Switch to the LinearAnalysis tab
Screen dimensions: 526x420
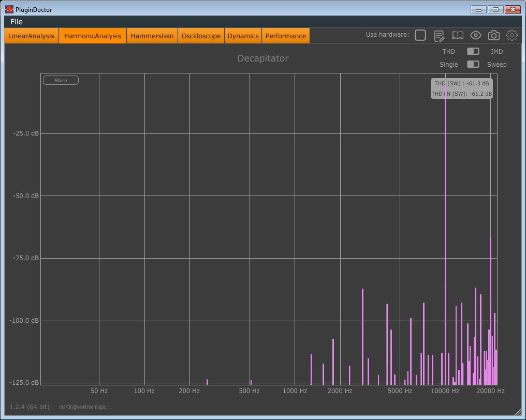[31, 36]
